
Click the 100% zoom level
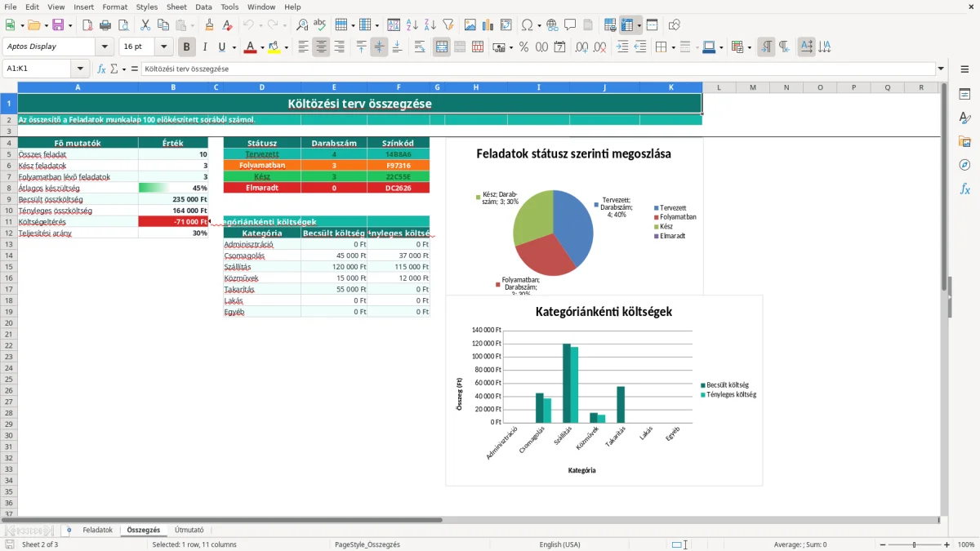pyautogui.click(x=966, y=544)
